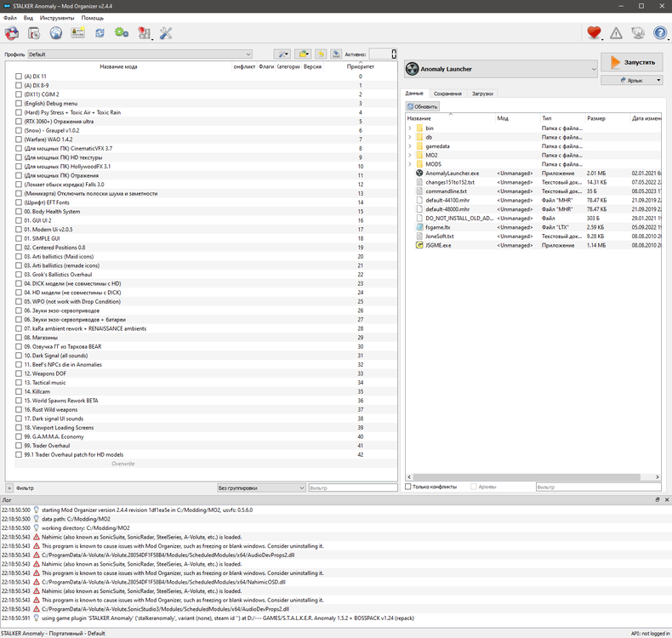Sort by Название мода column header

[x=119, y=66]
